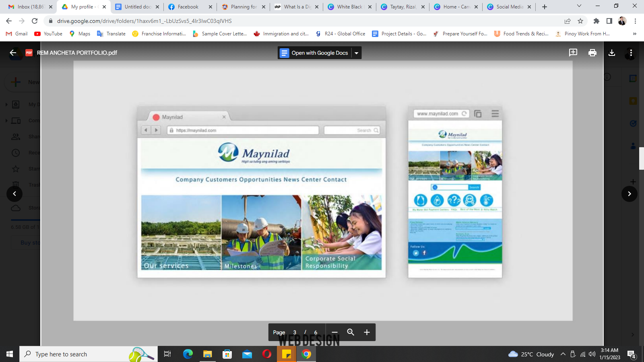The height and width of the screenshot is (362, 644).
Task: Open Microsoft Store from taskbar
Action: (x=227, y=354)
